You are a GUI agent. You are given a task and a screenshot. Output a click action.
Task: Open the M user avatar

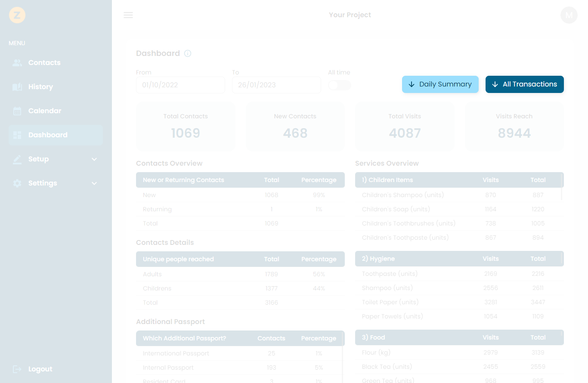point(569,15)
